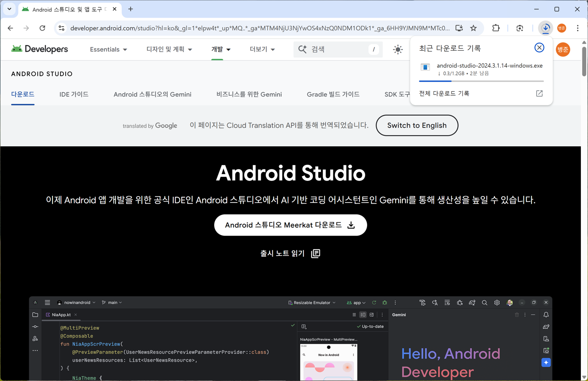This screenshot has width=588, height=381.
Task: Click release notes document icon
Action: point(316,253)
